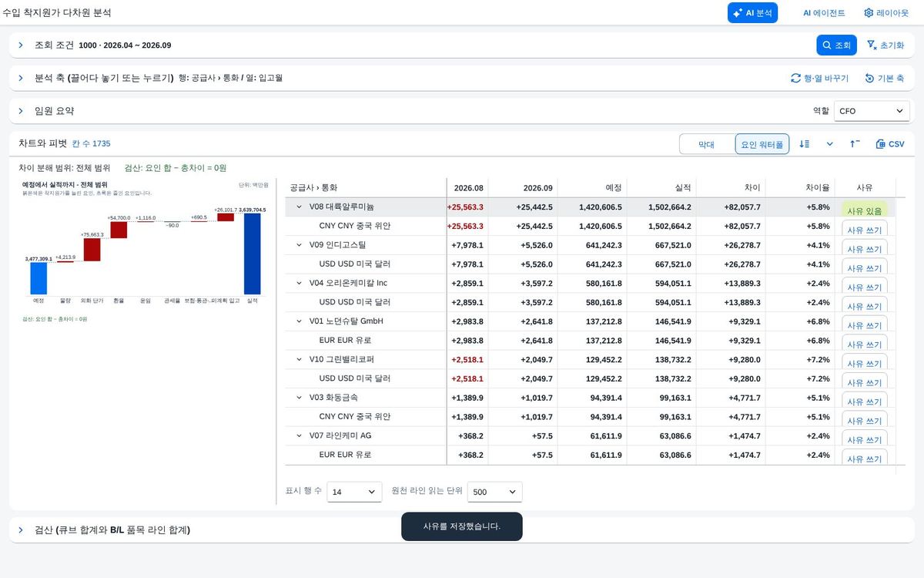The image size is (924, 578).
Task: Click V10 그린밸리코퍼's +7.2% 차이율 value
Action: pos(818,360)
